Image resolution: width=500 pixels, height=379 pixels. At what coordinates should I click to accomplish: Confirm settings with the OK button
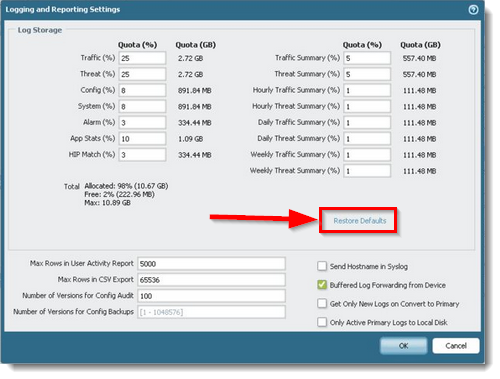coord(403,346)
